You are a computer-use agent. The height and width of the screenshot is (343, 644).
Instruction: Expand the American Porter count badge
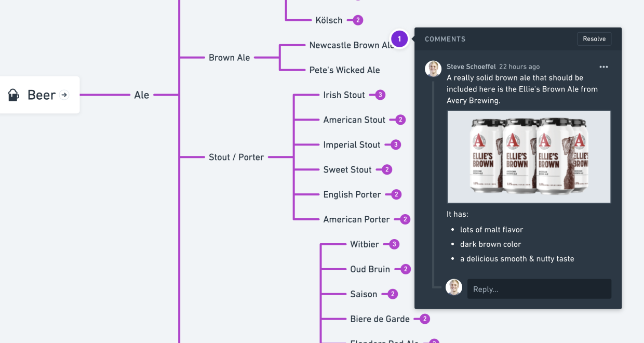405,219
